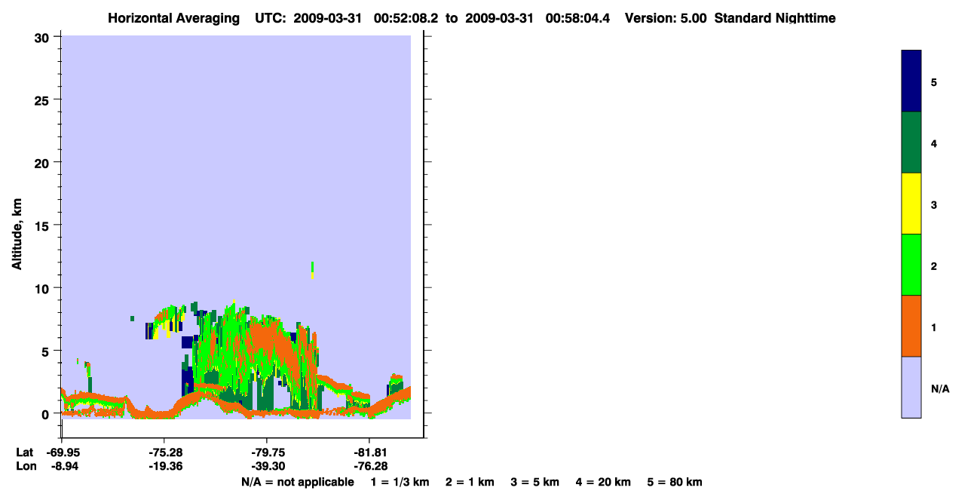This screenshot has height=503, width=980.
Task: Click the y-axis tick label 30
Action: pos(43,37)
